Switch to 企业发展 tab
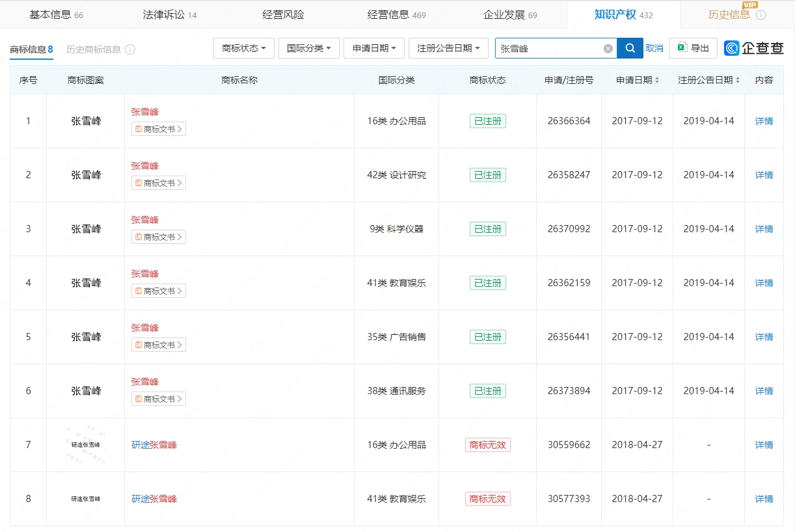Image resolution: width=795 pixels, height=532 pixels. tap(510, 14)
